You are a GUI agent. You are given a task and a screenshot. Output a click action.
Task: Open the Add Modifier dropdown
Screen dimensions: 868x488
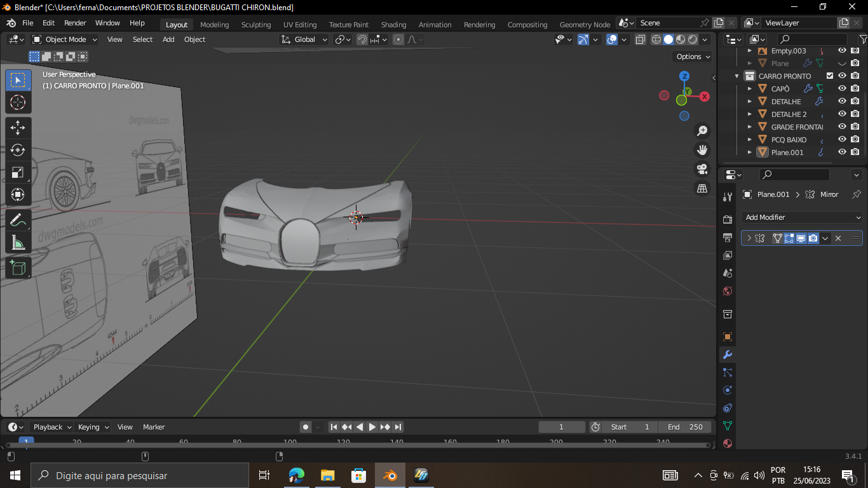(x=802, y=217)
